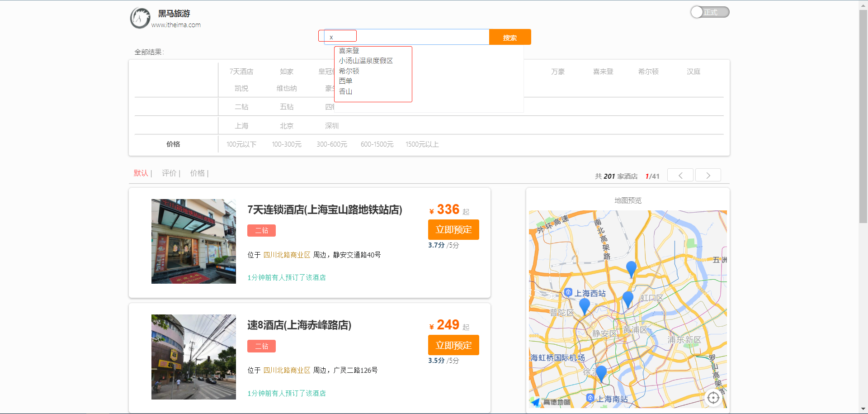Click 二钻 tag on 7天连锁酒店 card
The height and width of the screenshot is (414, 868).
click(261, 230)
